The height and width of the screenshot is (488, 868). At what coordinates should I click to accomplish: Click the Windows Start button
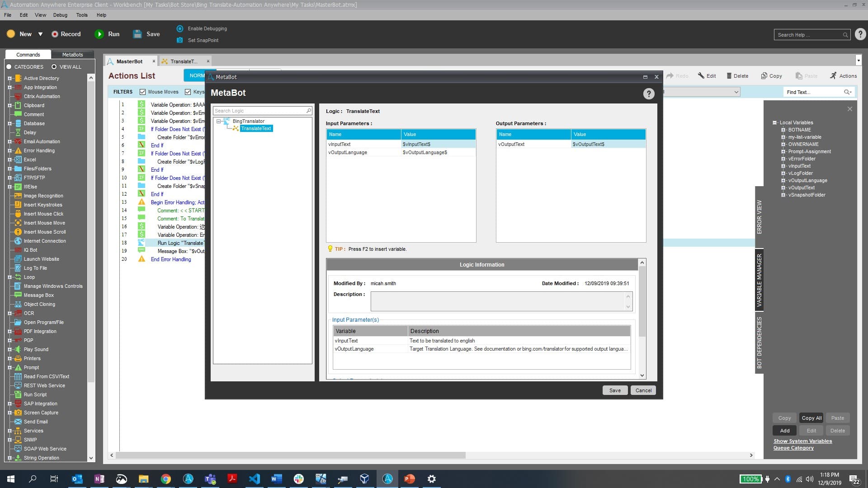11,479
